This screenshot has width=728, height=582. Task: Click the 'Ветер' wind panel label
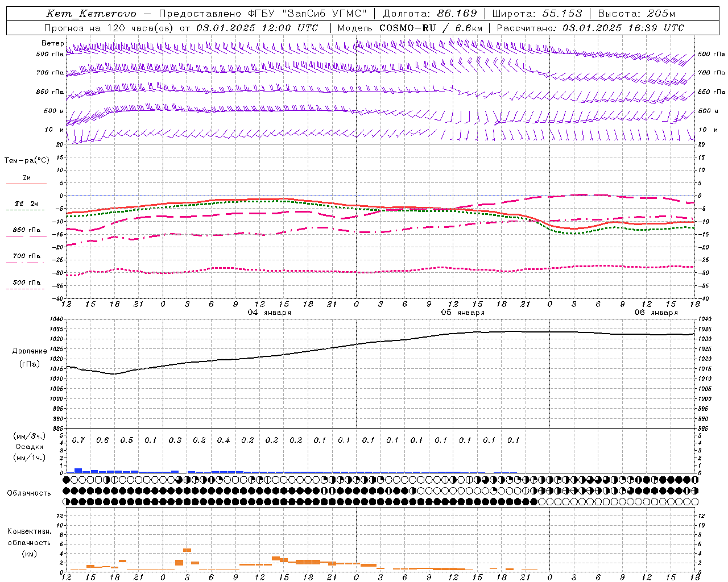52,43
